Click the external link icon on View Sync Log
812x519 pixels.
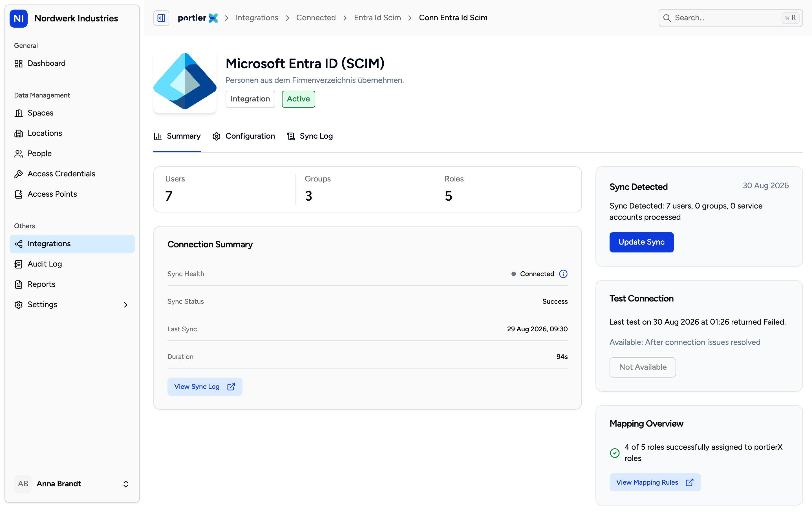click(231, 387)
